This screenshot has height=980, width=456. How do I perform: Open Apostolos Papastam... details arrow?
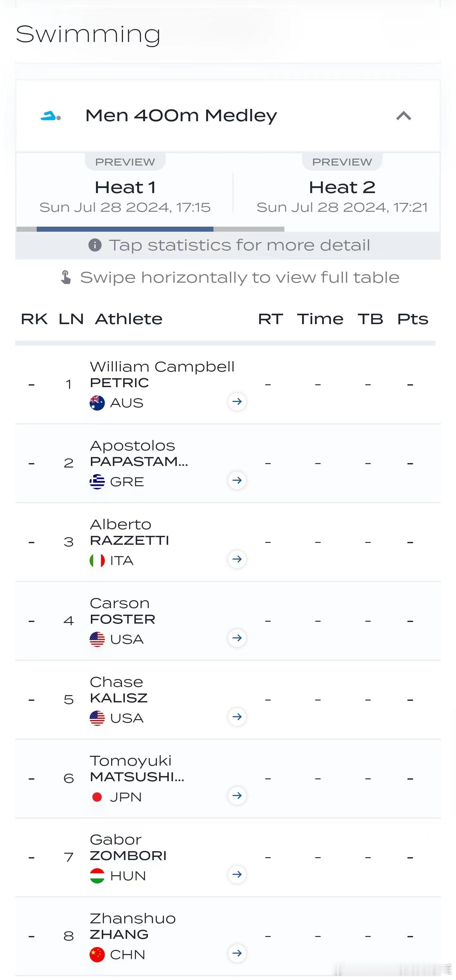pyautogui.click(x=237, y=480)
